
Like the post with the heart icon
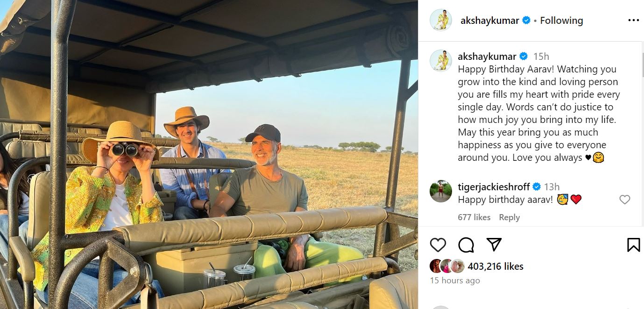pos(438,245)
